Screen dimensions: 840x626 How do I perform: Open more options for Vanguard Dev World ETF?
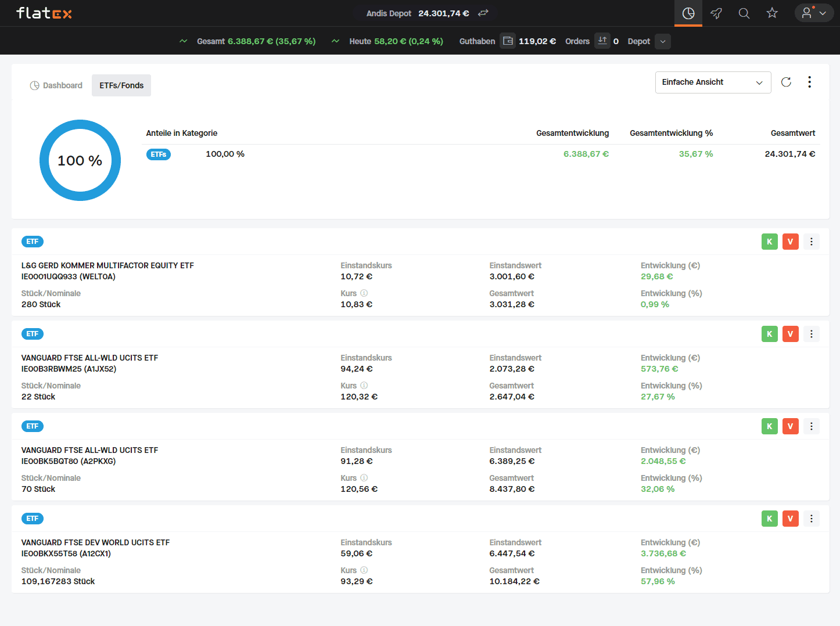click(812, 519)
